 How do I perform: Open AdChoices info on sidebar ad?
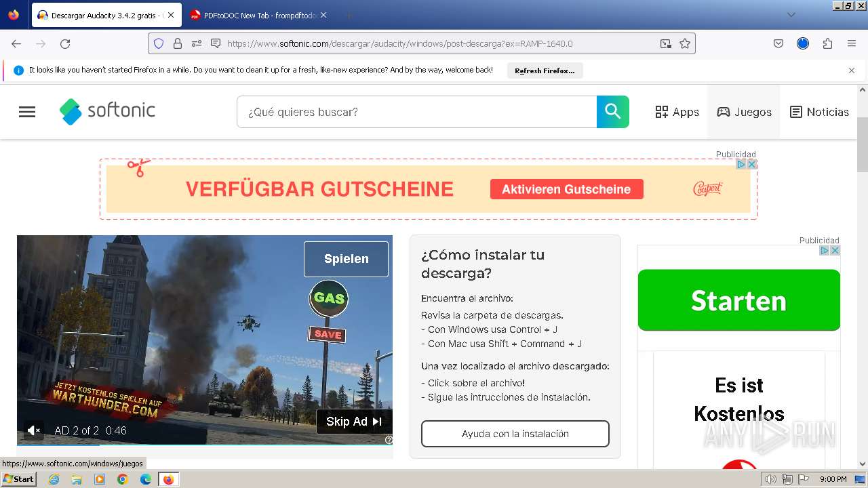pyautogui.click(x=825, y=250)
